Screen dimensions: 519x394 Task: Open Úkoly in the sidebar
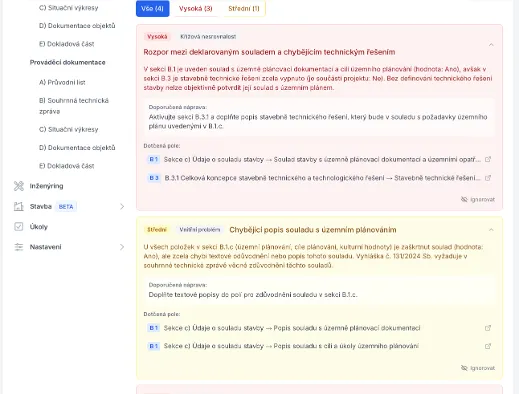[x=39, y=227]
